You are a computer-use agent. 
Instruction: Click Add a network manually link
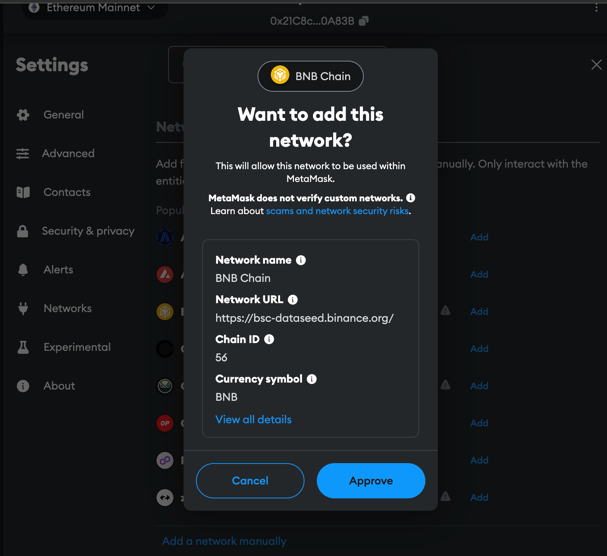224,541
